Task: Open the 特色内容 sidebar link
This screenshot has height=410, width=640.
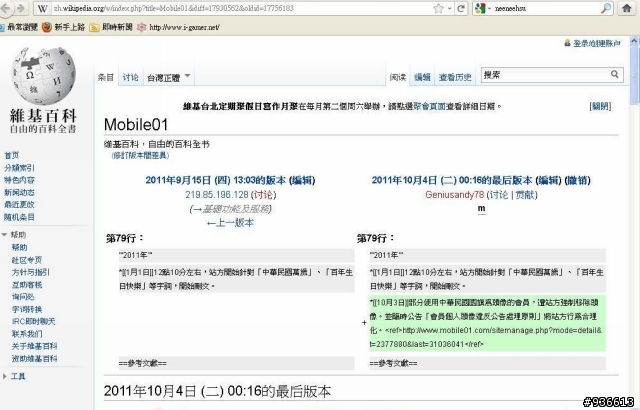Action: (19, 180)
